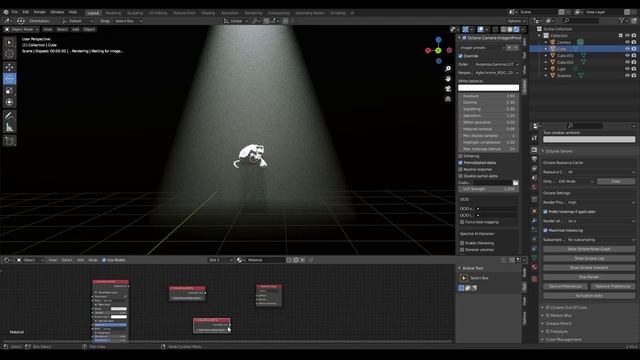Open the Render Priority dropdown set to High
The height and width of the screenshot is (360, 640).
tap(600, 202)
